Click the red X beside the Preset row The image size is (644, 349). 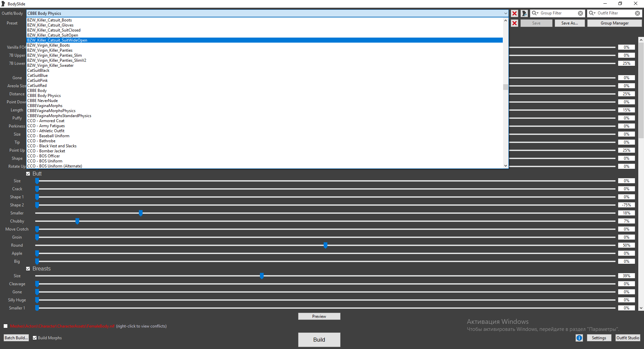click(514, 23)
